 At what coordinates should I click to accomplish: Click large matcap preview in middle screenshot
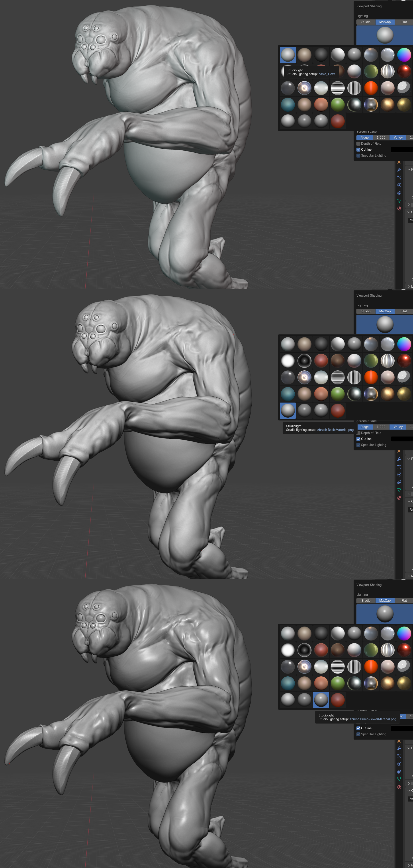[x=385, y=325]
